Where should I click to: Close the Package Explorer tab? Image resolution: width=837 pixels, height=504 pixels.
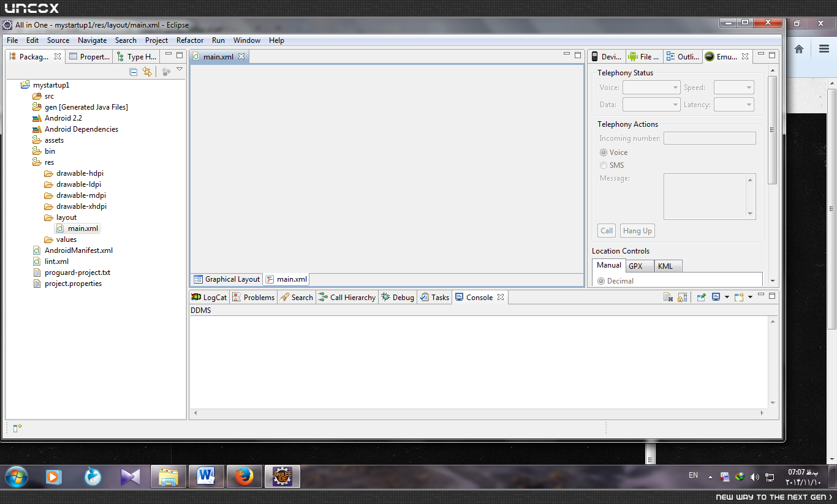coord(58,56)
